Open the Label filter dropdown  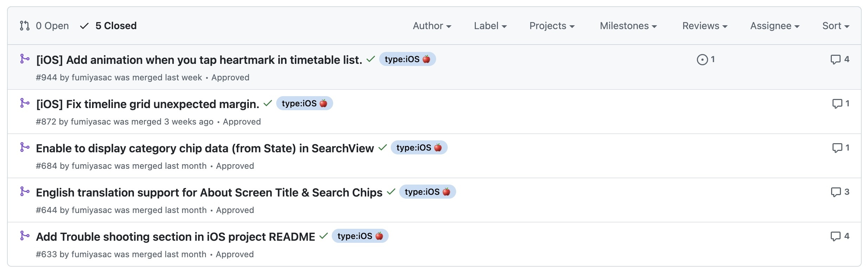click(490, 26)
